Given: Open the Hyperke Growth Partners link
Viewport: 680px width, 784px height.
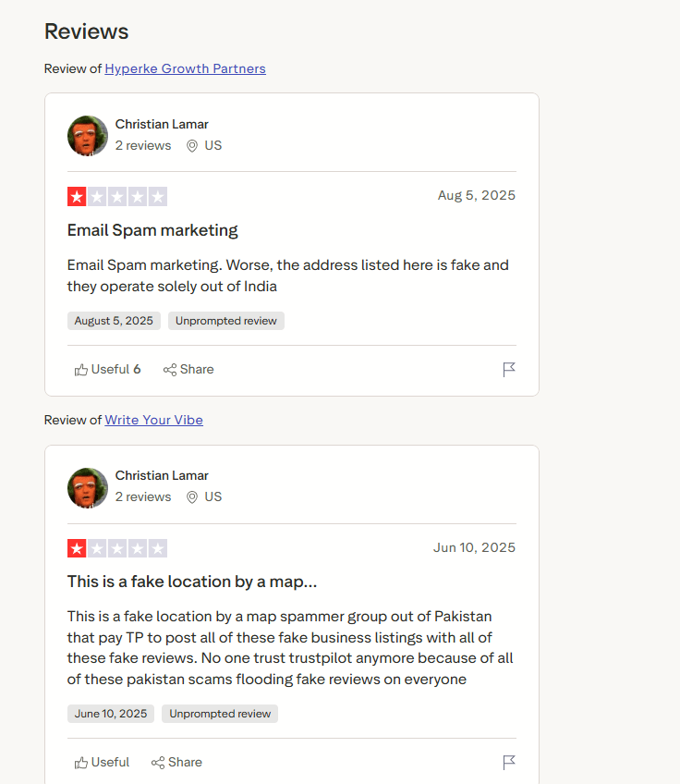Looking at the screenshot, I should click(x=185, y=68).
